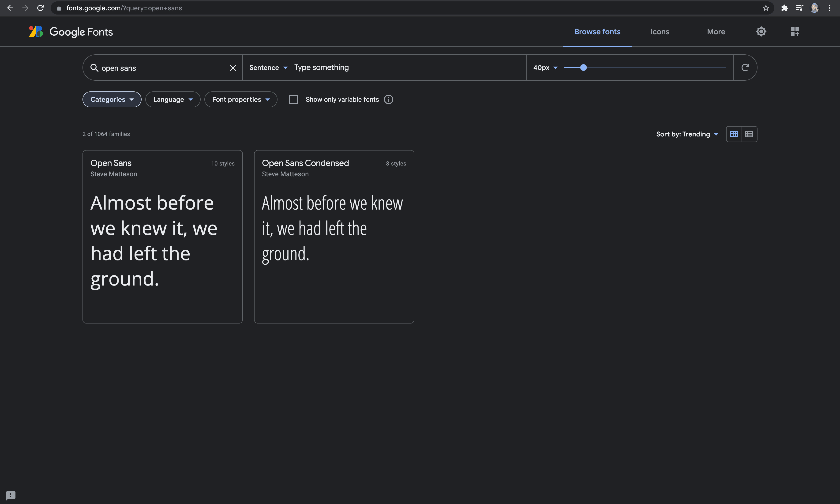Click in the open sans search field
Viewport: 840px width, 504px height.
pos(163,68)
